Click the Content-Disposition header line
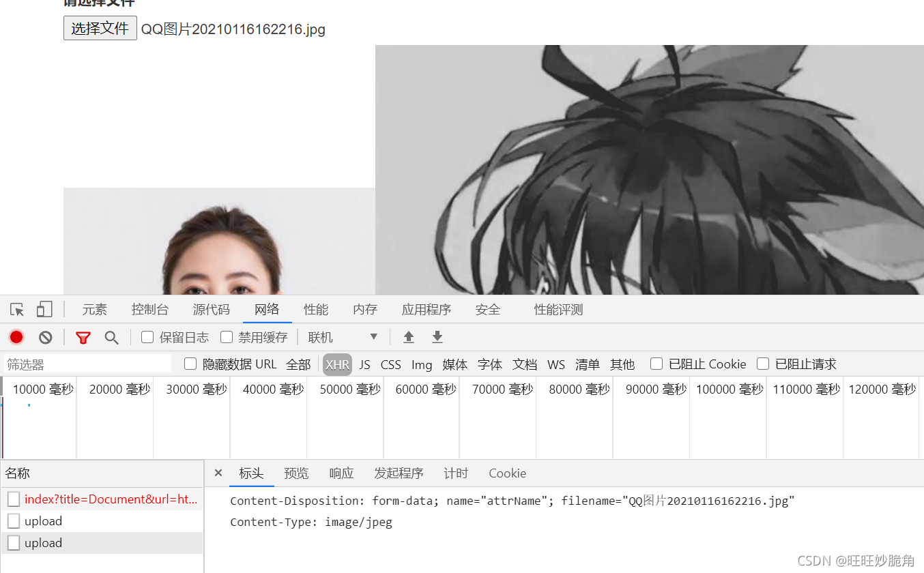The image size is (924, 573). [x=512, y=501]
